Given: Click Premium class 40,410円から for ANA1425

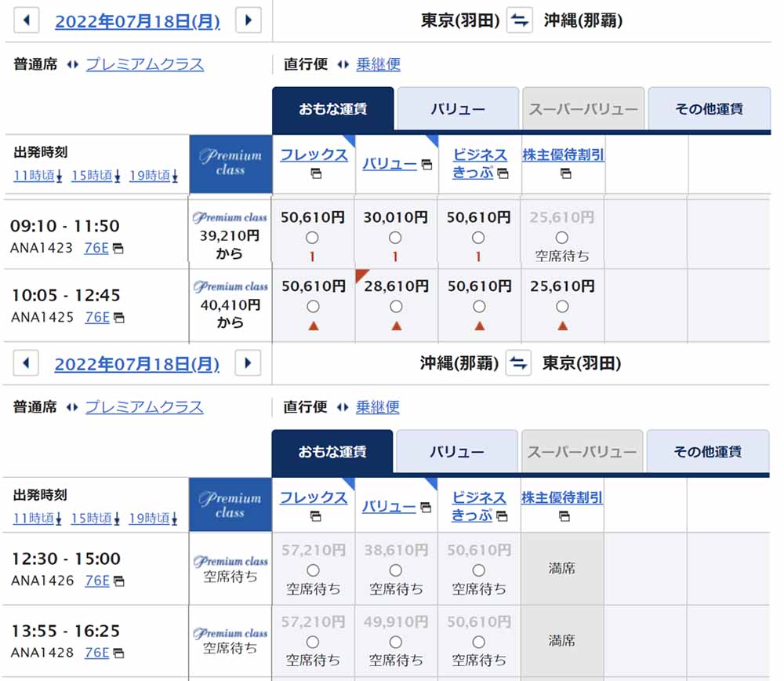Looking at the screenshot, I should (230, 304).
